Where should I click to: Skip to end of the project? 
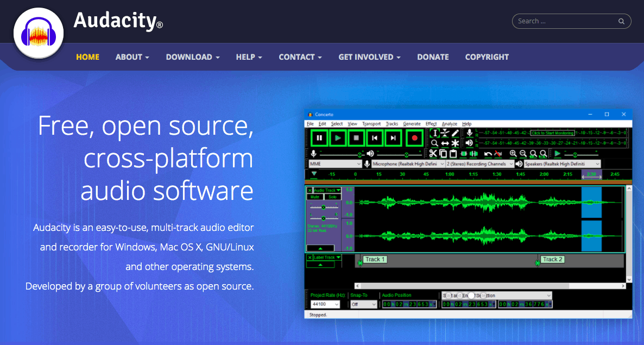393,138
